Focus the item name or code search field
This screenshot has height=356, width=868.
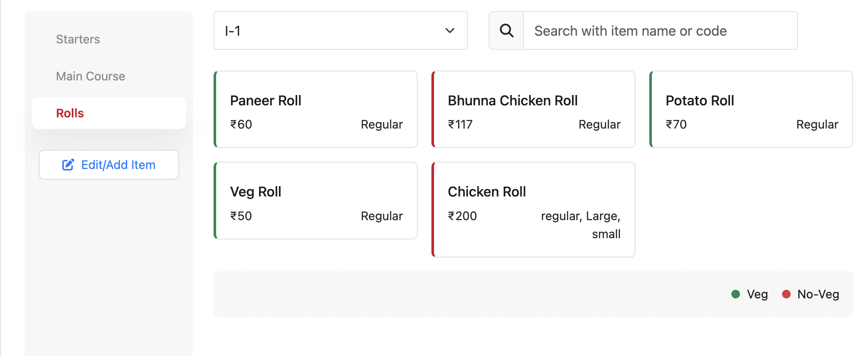[660, 31]
